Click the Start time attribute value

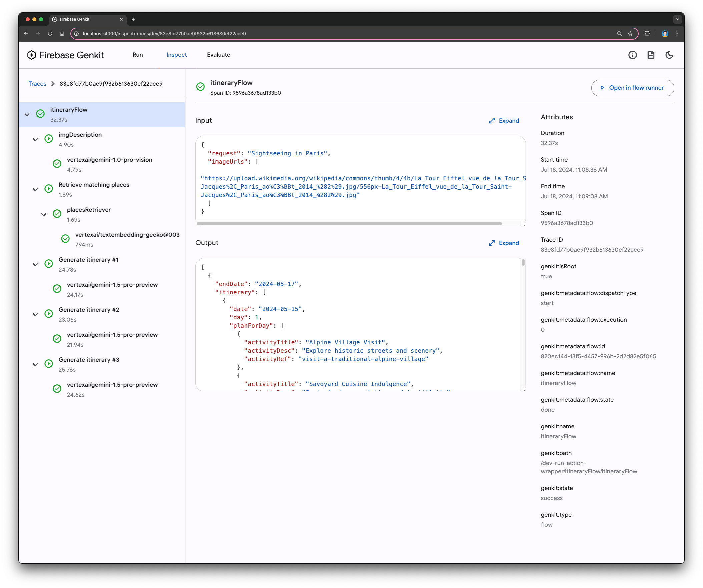pos(574,170)
